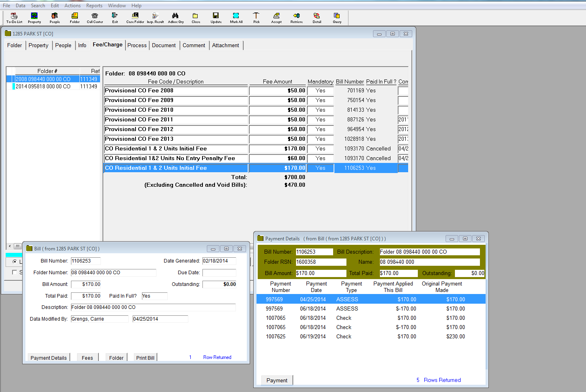The width and height of the screenshot is (586, 392).
Task: Select the Mark All toolbar icon
Action: [236, 17]
